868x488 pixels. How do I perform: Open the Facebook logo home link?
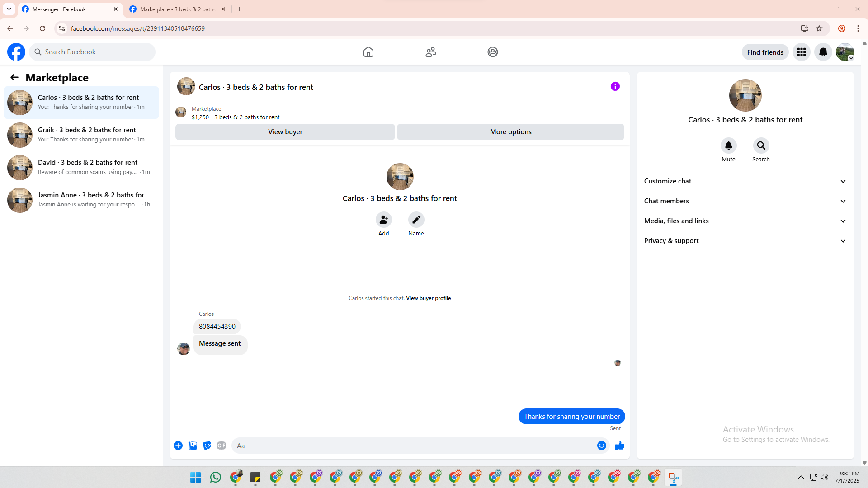16,52
